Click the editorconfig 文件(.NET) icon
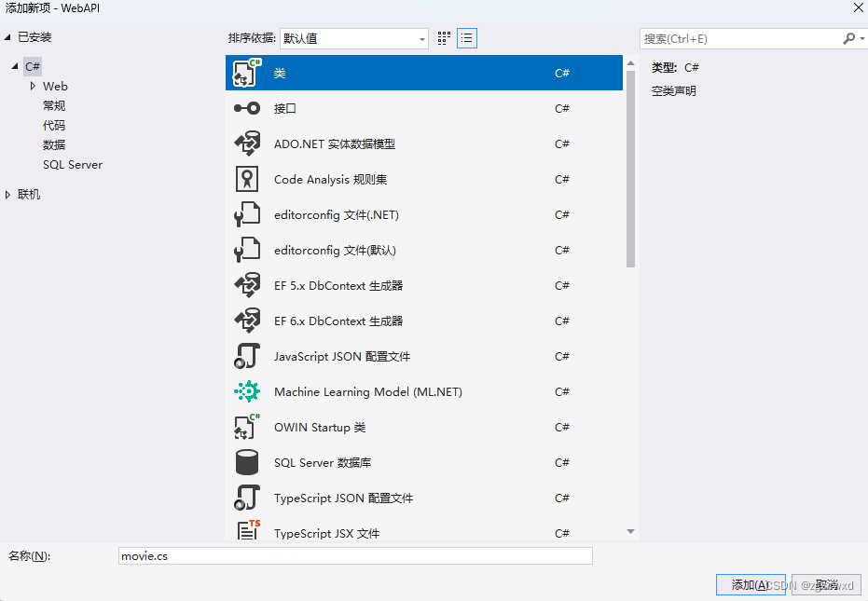 pos(247,214)
